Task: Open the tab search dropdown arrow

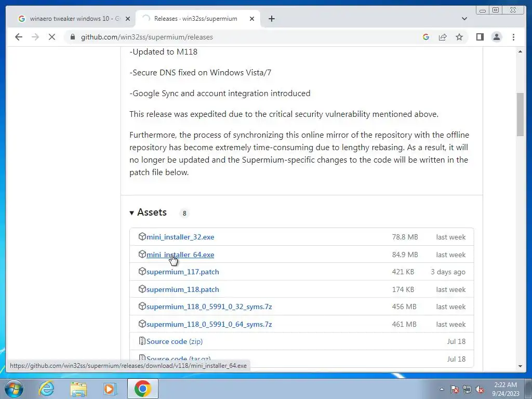Action: (x=464, y=19)
